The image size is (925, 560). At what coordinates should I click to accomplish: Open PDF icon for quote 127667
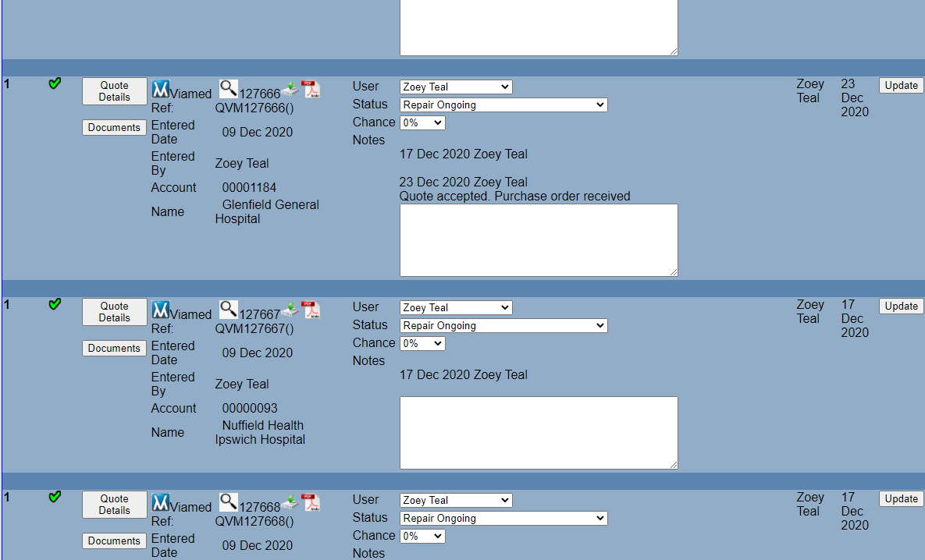pyautogui.click(x=311, y=310)
